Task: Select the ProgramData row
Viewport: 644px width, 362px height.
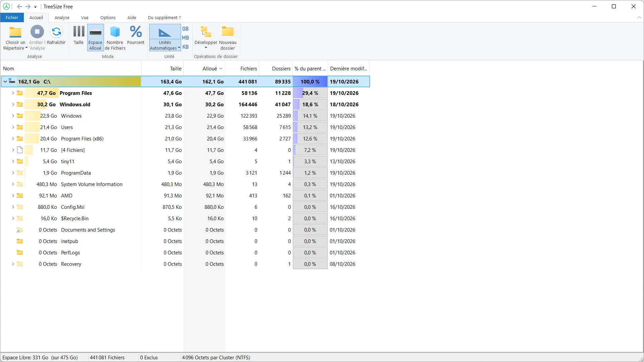Action: pos(185,173)
